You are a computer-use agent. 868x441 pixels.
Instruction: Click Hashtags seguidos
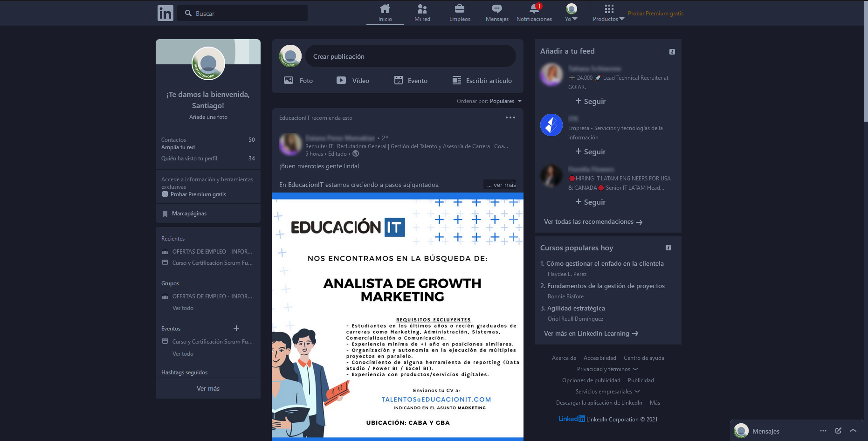[x=184, y=372]
